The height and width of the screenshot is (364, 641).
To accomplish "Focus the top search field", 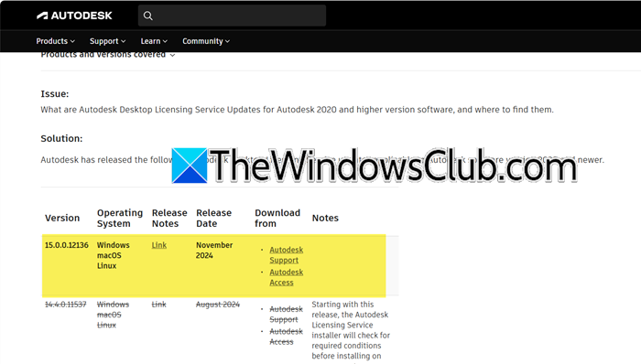I will [232, 16].
